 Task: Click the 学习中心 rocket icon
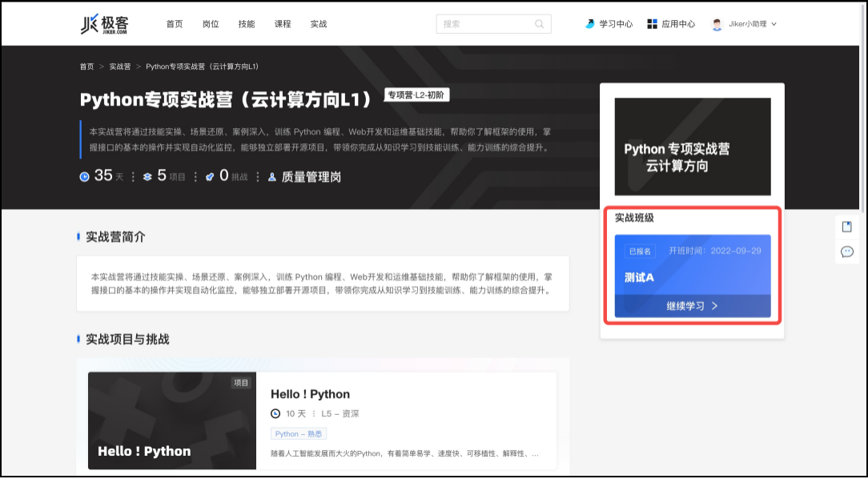coord(589,24)
